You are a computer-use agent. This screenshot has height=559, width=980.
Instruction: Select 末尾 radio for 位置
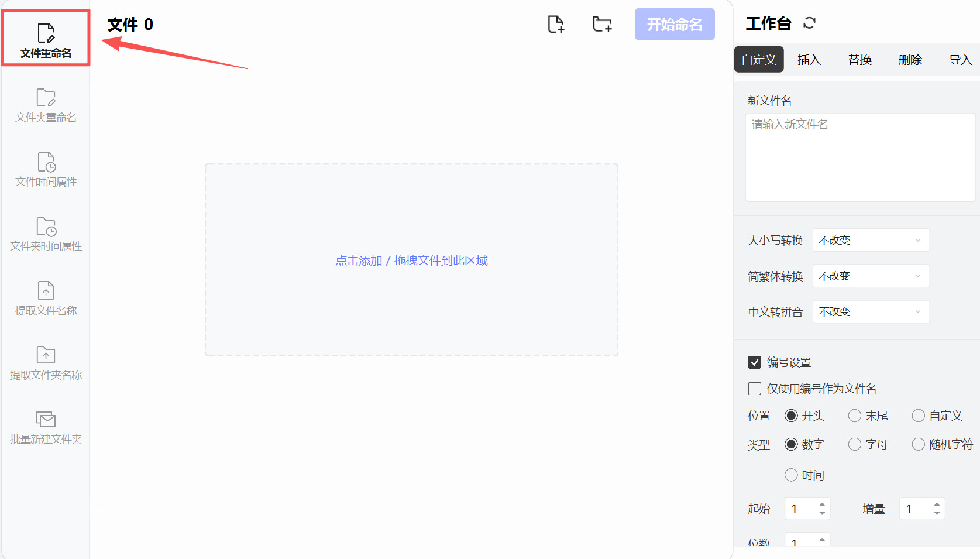coord(855,416)
